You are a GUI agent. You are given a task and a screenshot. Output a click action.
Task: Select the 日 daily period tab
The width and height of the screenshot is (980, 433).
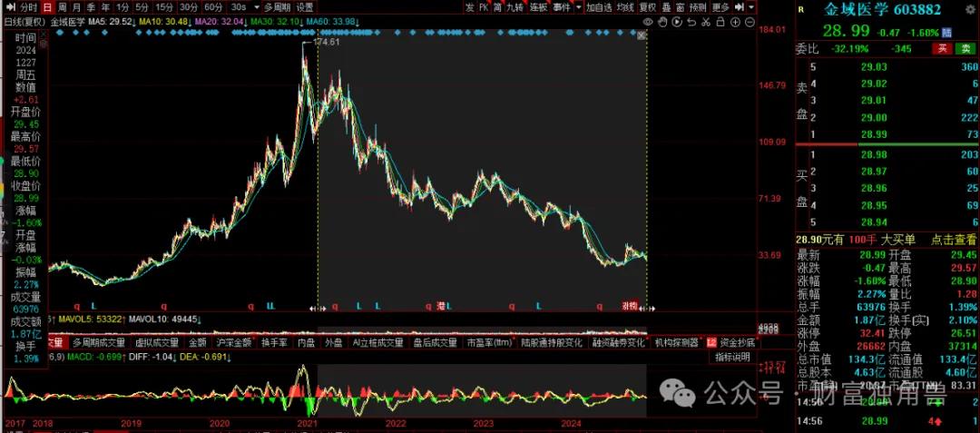[47, 7]
